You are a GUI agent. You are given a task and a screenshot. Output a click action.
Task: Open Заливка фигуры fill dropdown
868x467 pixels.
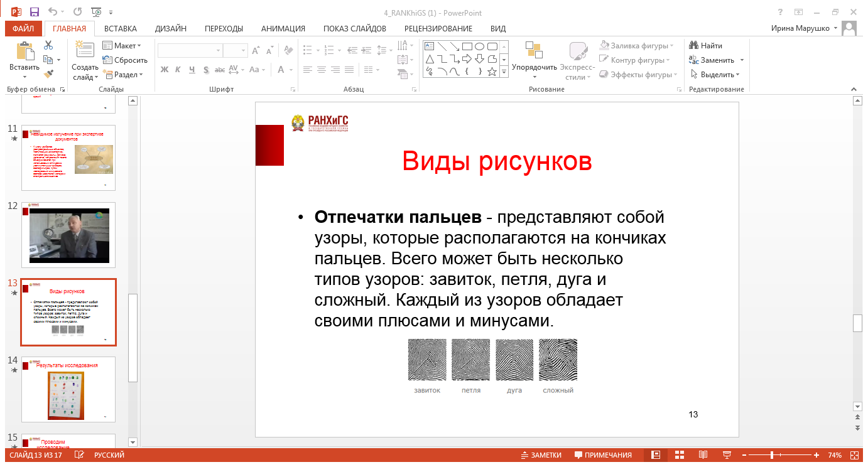point(636,46)
